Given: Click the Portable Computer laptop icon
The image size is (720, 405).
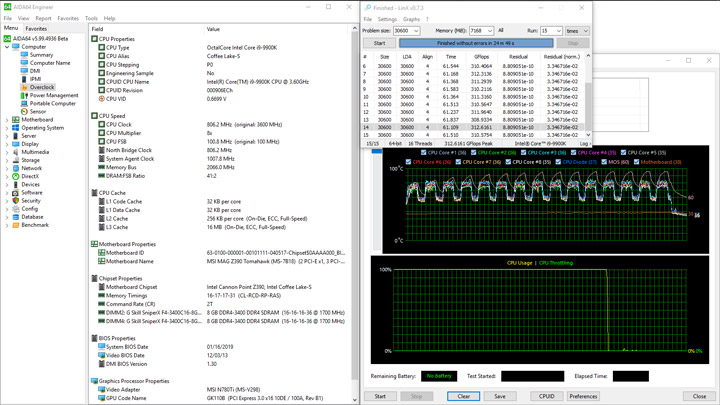Looking at the screenshot, I should pyautogui.click(x=24, y=103).
